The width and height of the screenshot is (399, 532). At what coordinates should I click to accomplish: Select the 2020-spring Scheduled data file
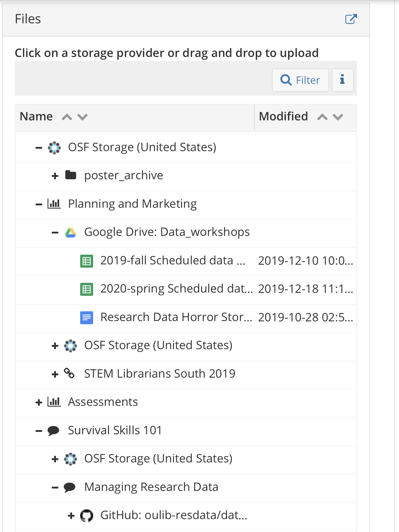tap(176, 289)
